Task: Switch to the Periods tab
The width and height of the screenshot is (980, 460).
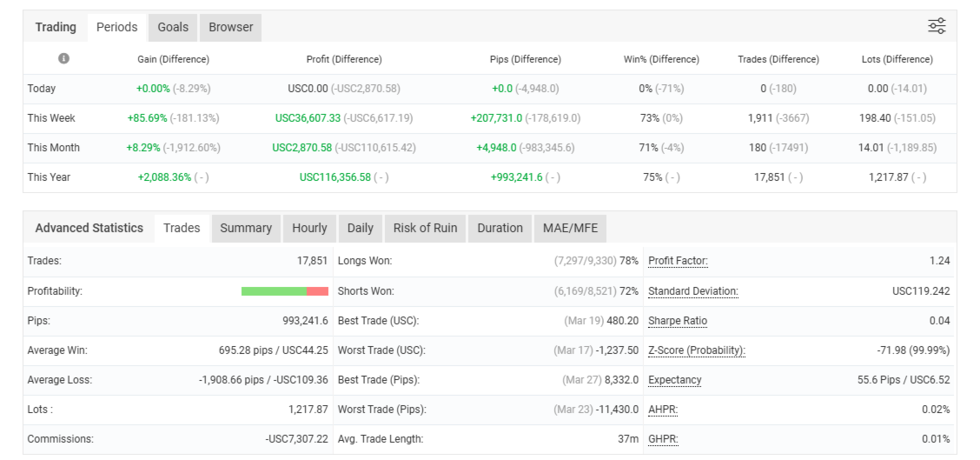Action: pyautogui.click(x=117, y=27)
